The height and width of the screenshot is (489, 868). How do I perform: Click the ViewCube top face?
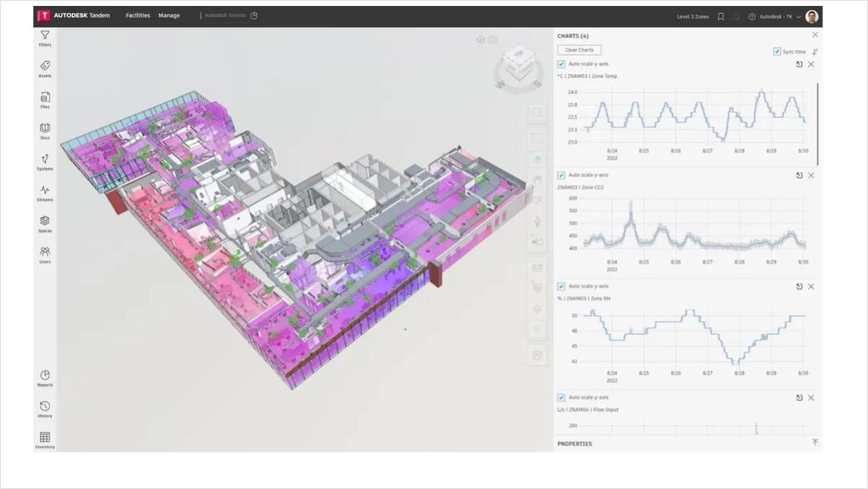click(x=519, y=54)
